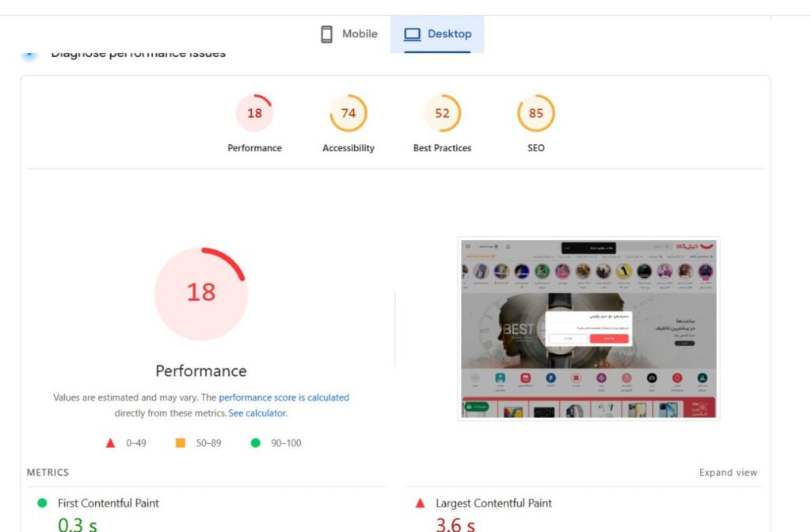Click the green circle 90–100 legend icon
Screen dimensions: 811x532
(255, 443)
